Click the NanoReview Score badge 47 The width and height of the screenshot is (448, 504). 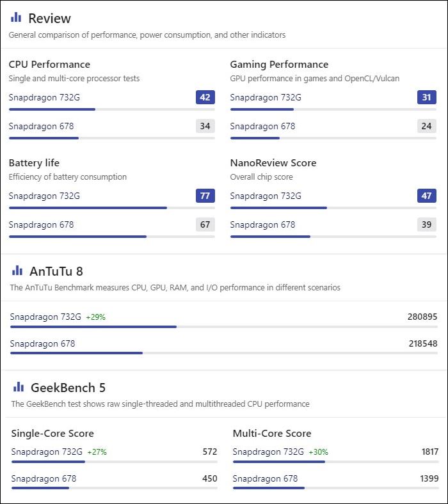(426, 196)
